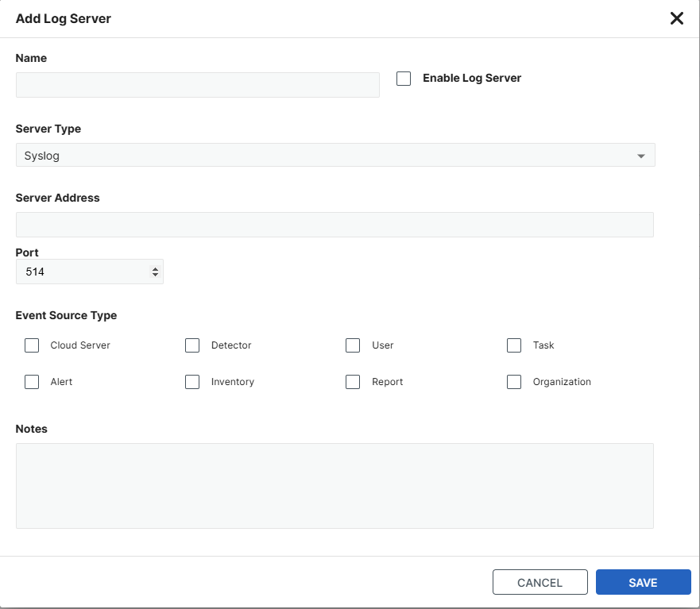The width and height of the screenshot is (700, 609).
Task: Expand the Server Type options arrow
Action: pyautogui.click(x=640, y=155)
